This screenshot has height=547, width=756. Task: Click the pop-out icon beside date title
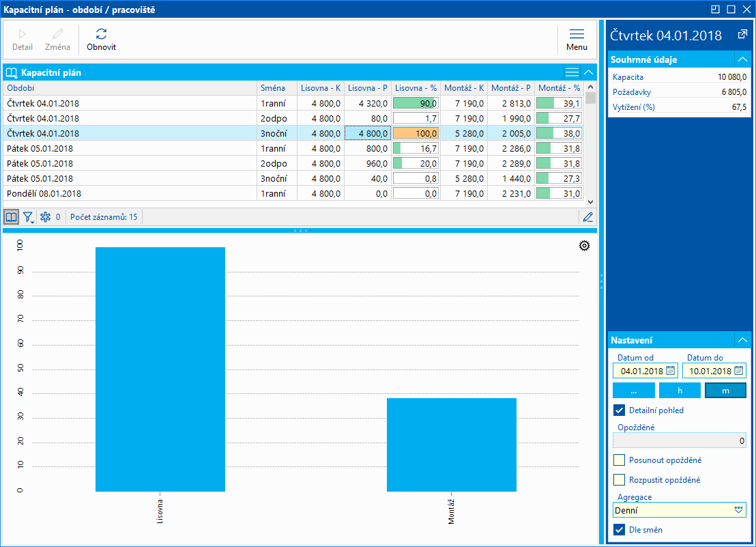(742, 35)
